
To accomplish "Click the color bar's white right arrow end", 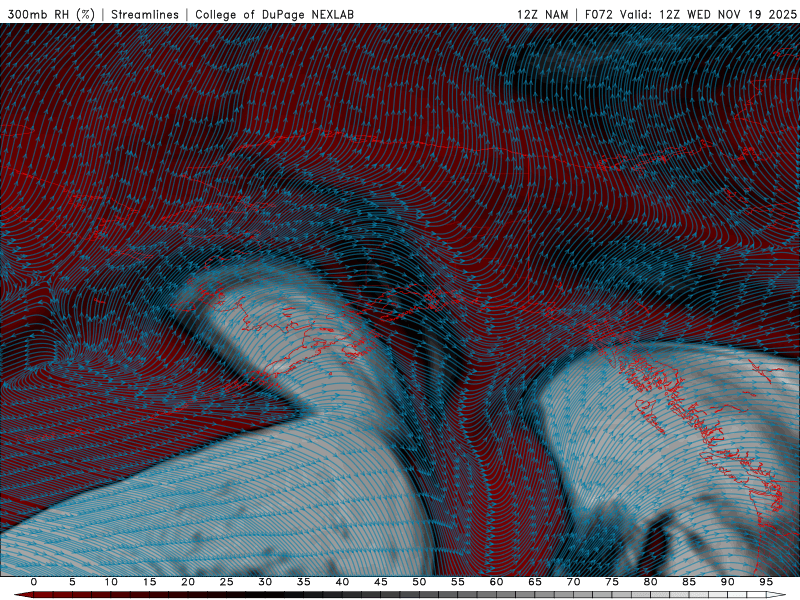I will [x=777, y=595].
